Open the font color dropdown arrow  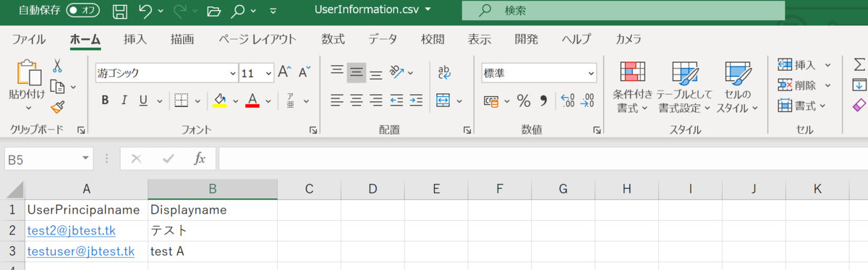tap(268, 101)
